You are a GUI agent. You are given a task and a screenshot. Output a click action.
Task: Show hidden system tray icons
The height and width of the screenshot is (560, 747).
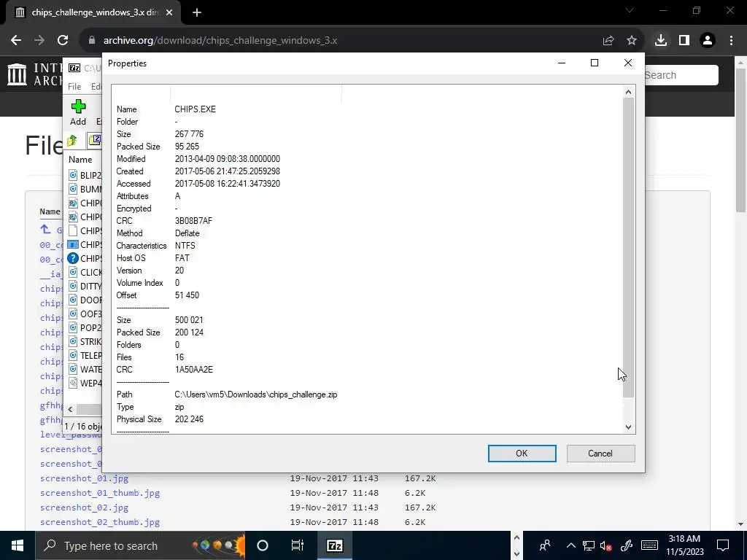tap(570, 545)
